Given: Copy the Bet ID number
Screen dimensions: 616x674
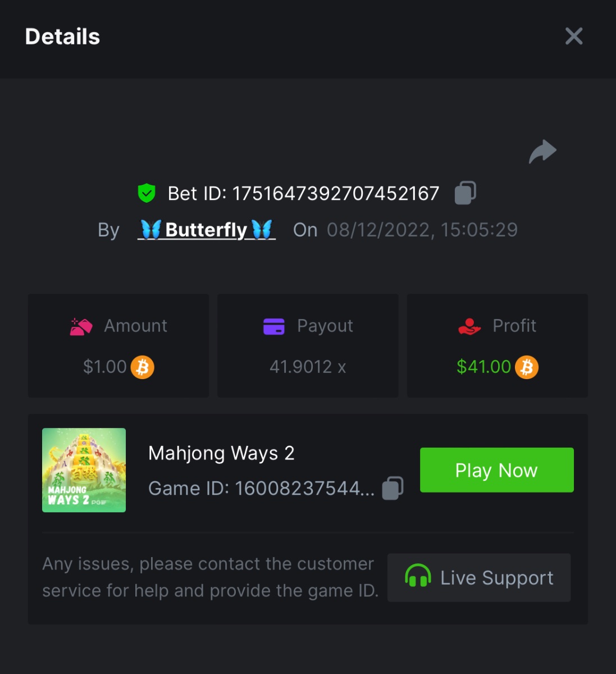Looking at the screenshot, I should [x=465, y=193].
